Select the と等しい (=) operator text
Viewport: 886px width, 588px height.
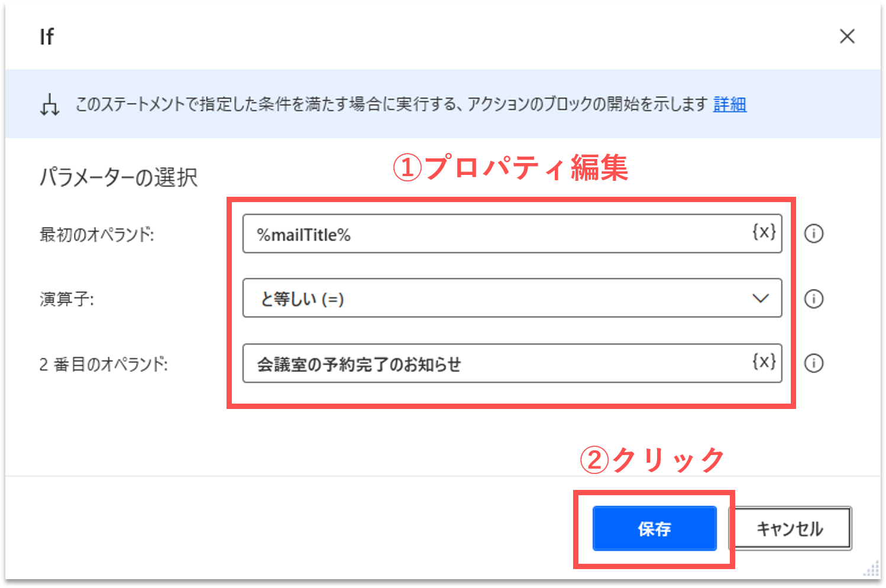click(x=302, y=299)
